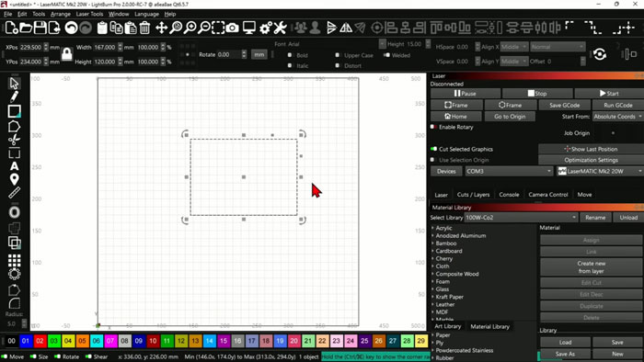Viewport: 644px width, 362px height.
Task: Click the Paste clipboard icon
Action: (131, 28)
